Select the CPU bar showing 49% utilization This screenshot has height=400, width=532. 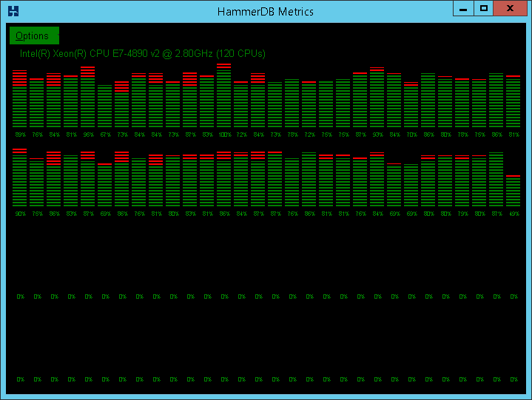click(513, 191)
